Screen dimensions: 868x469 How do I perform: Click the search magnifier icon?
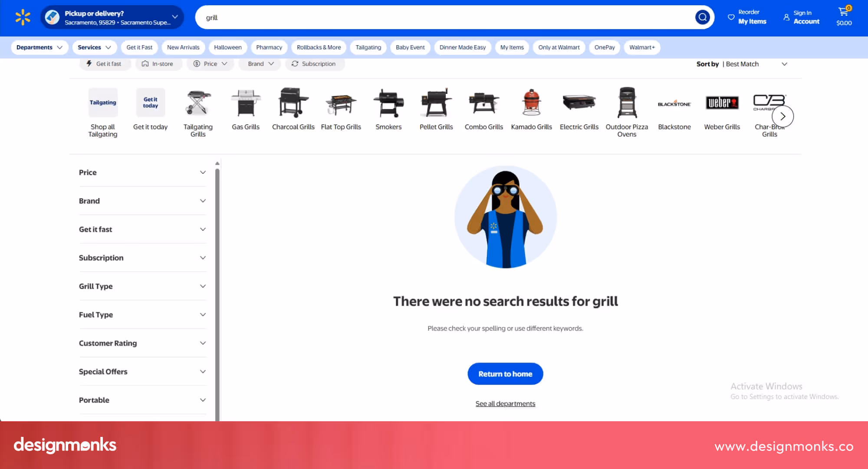702,17
